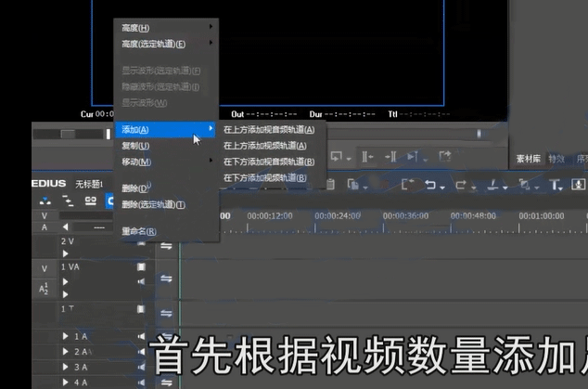Select 重命名(R) in the context menu
The width and height of the screenshot is (588, 389).
pyautogui.click(x=140, y=231)
